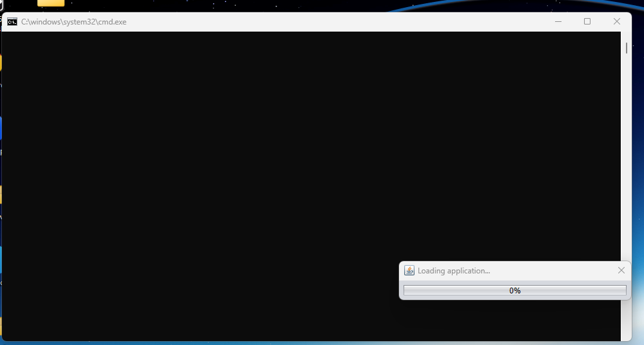Click the "Loading application..." title text

pyautogui.click(x=453, y=271)
